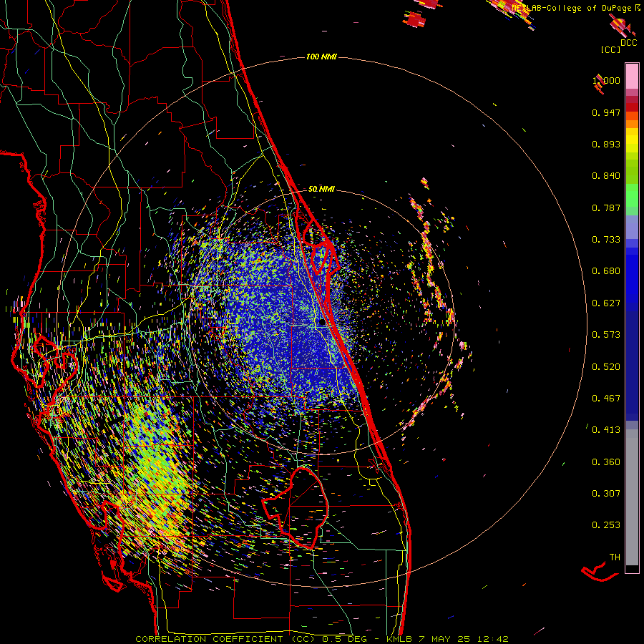Click the 0.307 scale value
The height and width of the screenshot is (644, 644).
[x=606, y=494]
